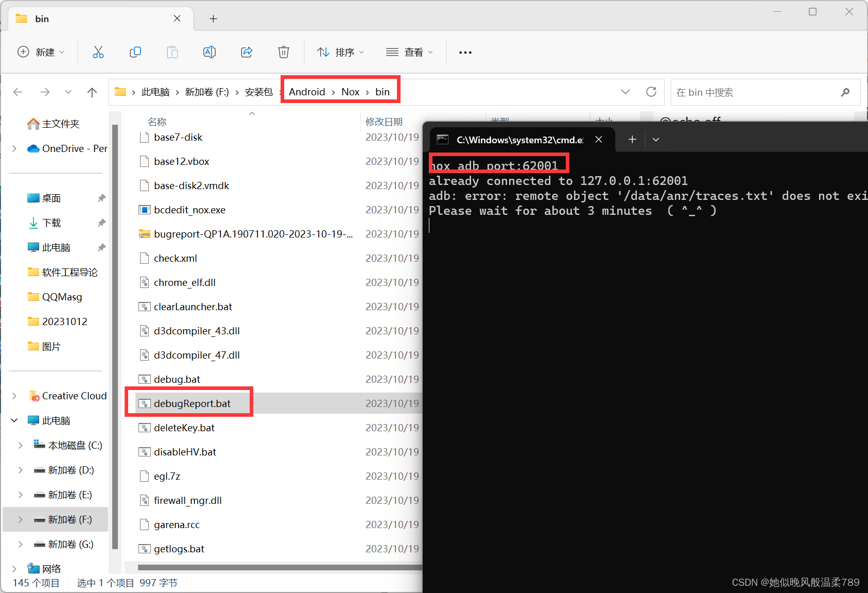Go forward using the right arrow
Image resolution: width=868 pixels, height=593 pixels.
[45, 92]
